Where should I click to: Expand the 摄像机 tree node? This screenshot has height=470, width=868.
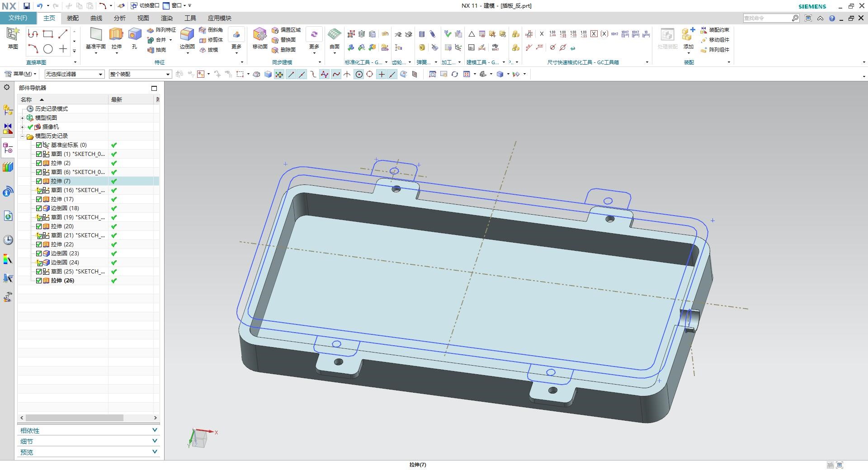point(22,127)
